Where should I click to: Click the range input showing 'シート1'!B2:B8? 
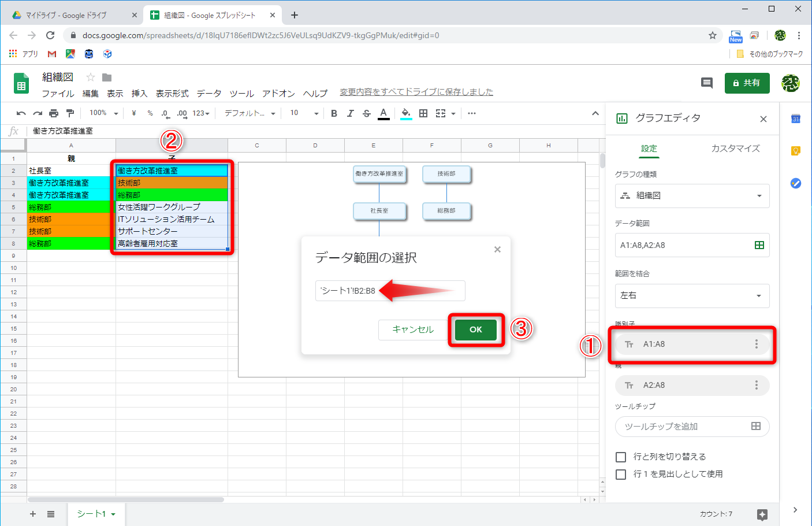point(390,291)
